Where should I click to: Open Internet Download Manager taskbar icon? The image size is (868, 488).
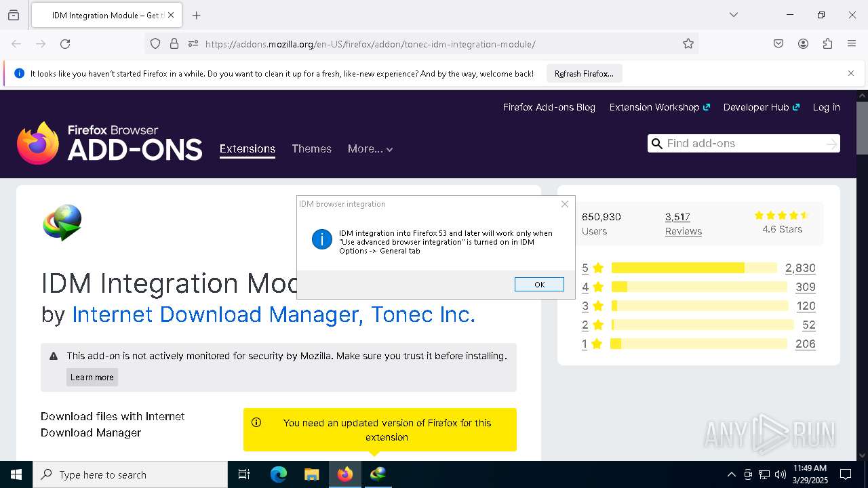378,474
